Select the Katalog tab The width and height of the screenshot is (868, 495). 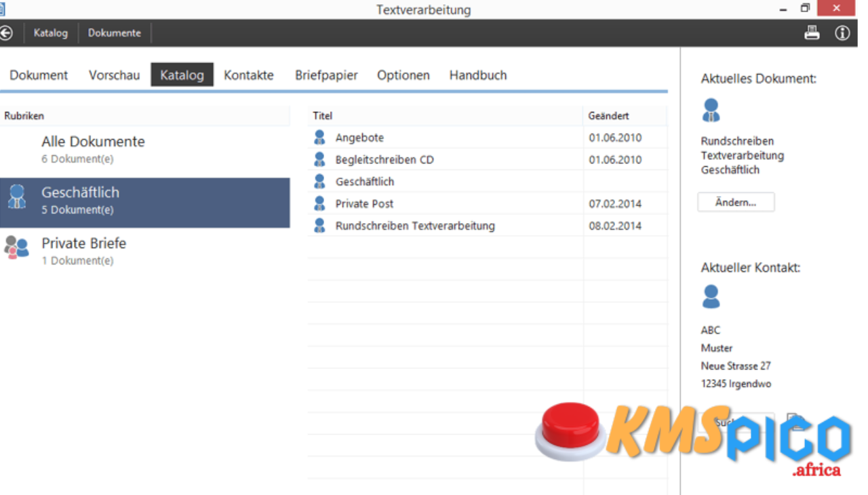point(182,75)
